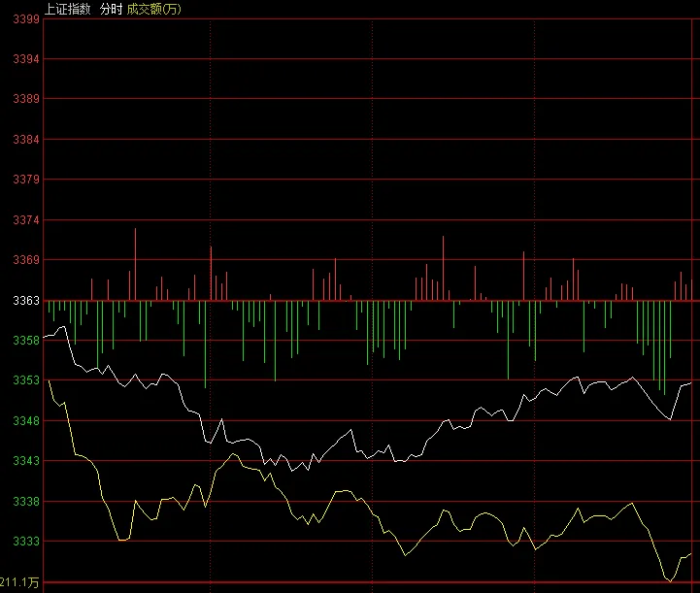Click the green 3338 axis value
Screen dimensions: 700x593
point(26,502)
